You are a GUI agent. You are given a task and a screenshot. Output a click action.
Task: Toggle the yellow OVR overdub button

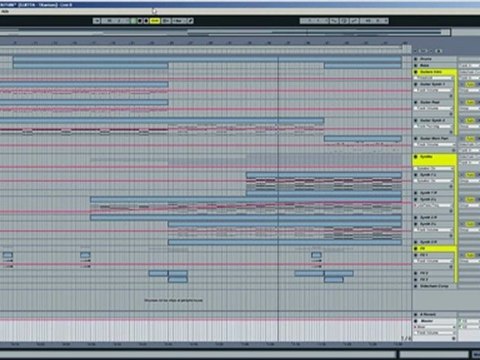155,21
